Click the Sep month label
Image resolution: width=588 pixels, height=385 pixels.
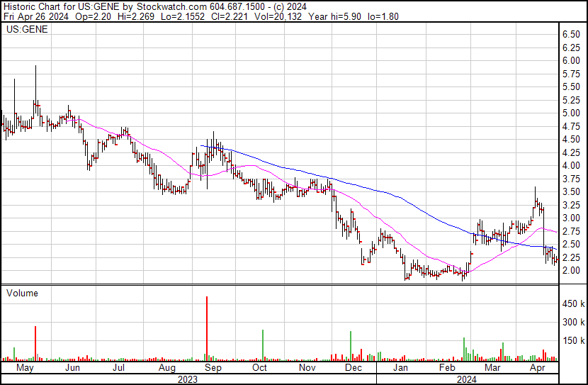(x=213, y=368)
